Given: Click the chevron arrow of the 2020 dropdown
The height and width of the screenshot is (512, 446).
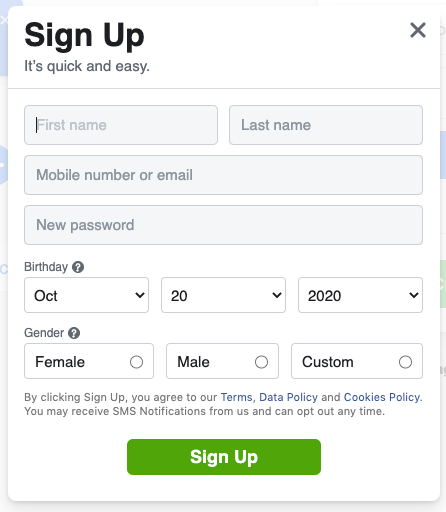Looking at the screenshot, I should [x=414, y=295].
